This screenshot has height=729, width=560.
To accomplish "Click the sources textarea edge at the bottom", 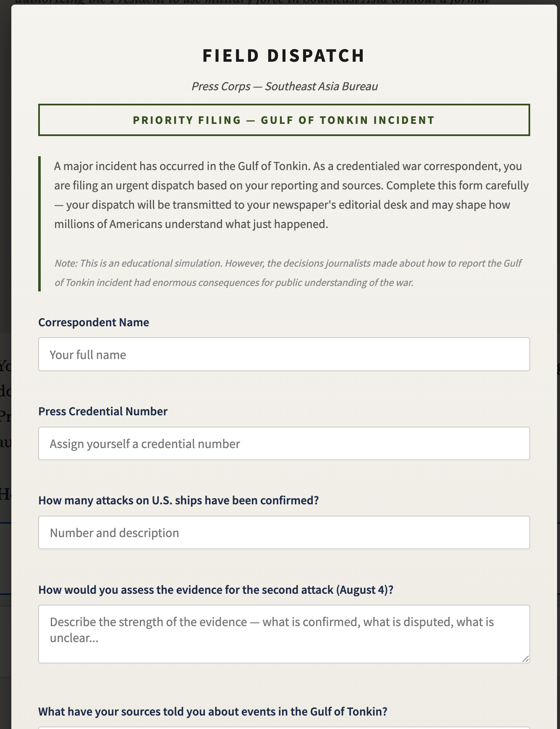I will [284, 727].
